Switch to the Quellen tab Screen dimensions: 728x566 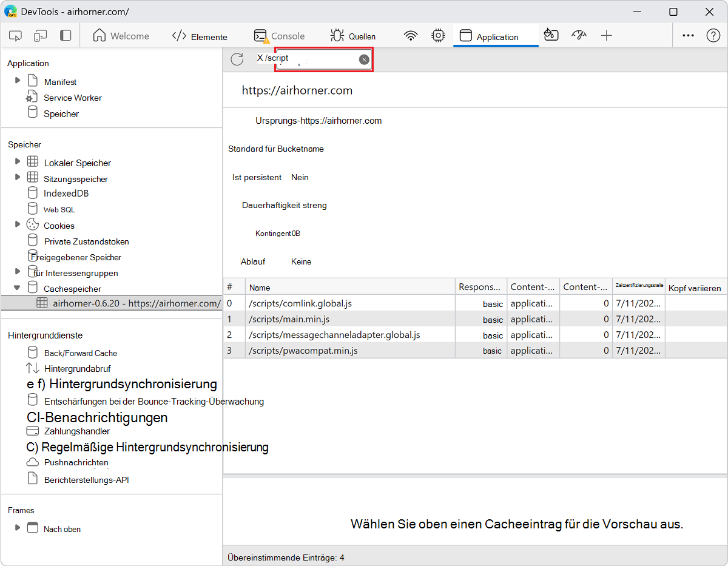click(353, 36)
